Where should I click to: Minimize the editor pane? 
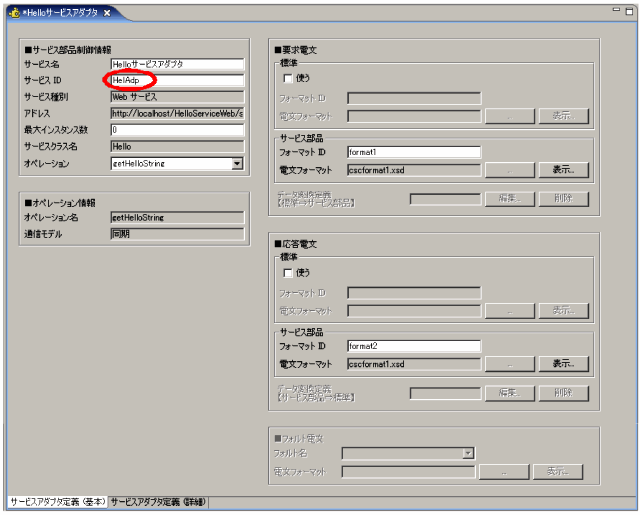616,10
